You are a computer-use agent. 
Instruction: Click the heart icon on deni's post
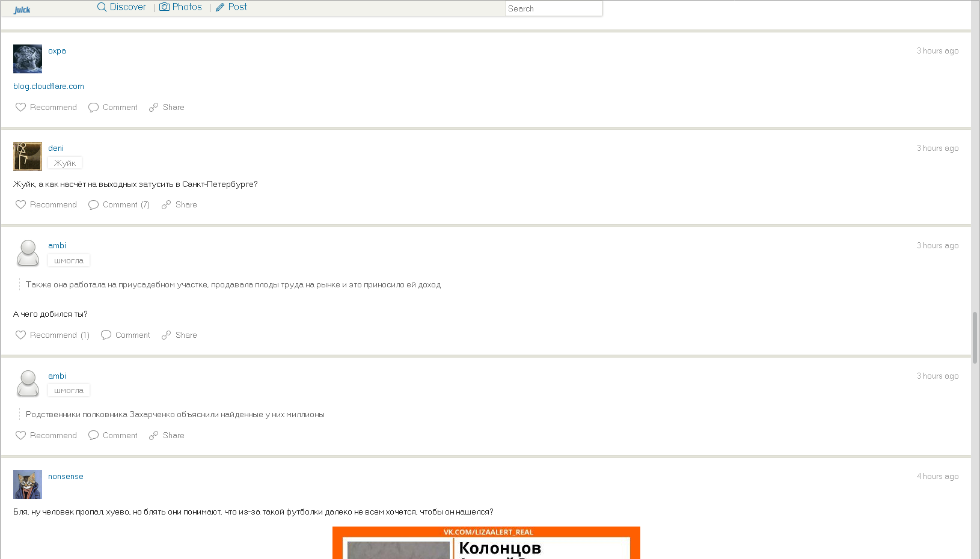(20, 204)
